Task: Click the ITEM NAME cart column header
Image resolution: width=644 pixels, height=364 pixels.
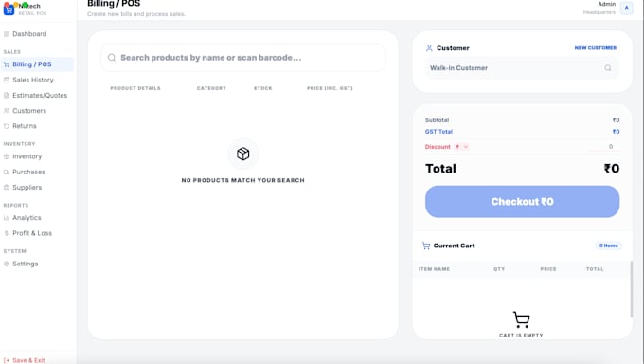Action: tap(434, 269)
